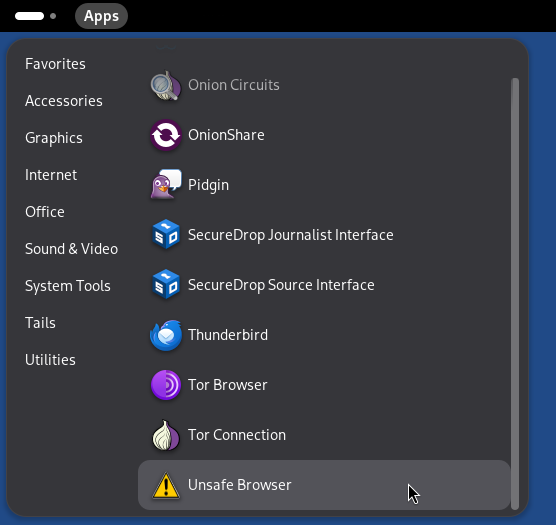Click the SecureDrop Source Interface cube icon
The height and width of the screenshot is (525, 556).
pos(166,285)
